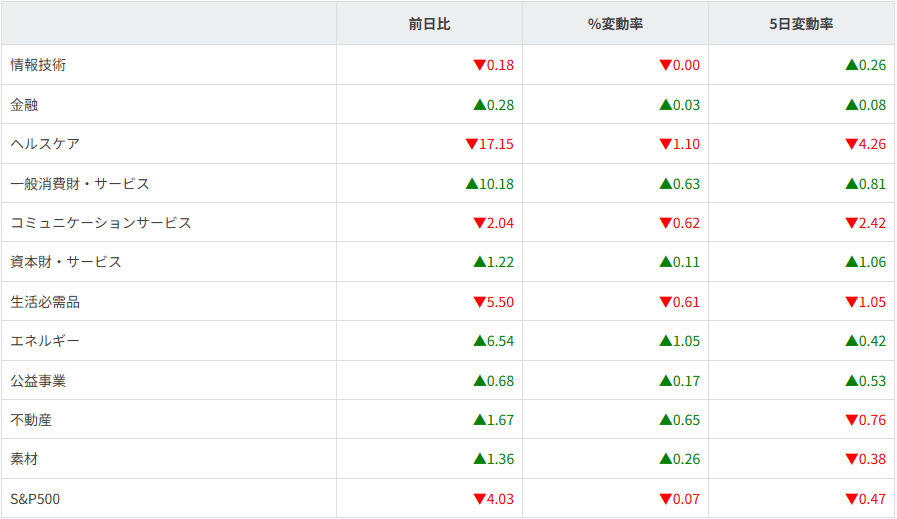Click the green up arrow beside 10.18

point(471,184)
